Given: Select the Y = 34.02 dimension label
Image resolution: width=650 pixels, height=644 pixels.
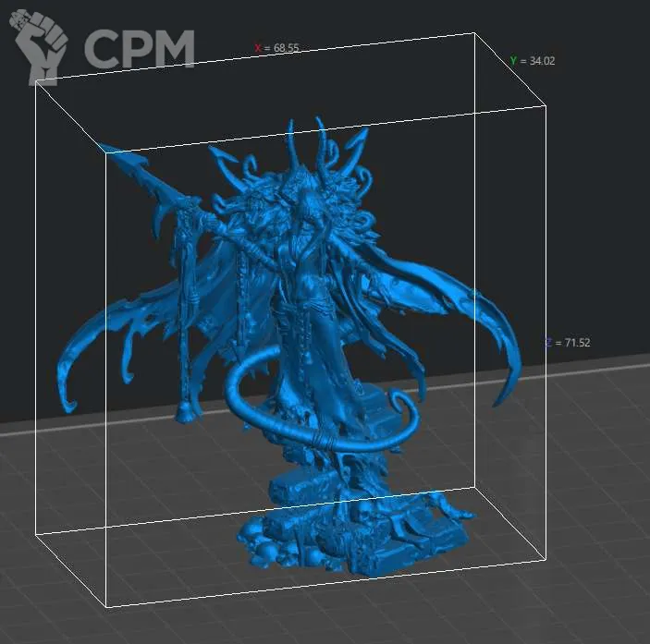Looking at the screenshot, I should (532, 61).
